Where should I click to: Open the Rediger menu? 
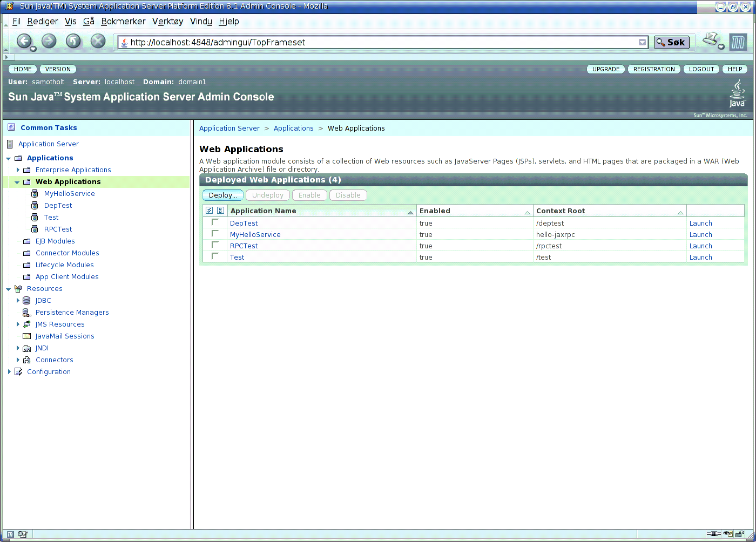pos(43,21)
